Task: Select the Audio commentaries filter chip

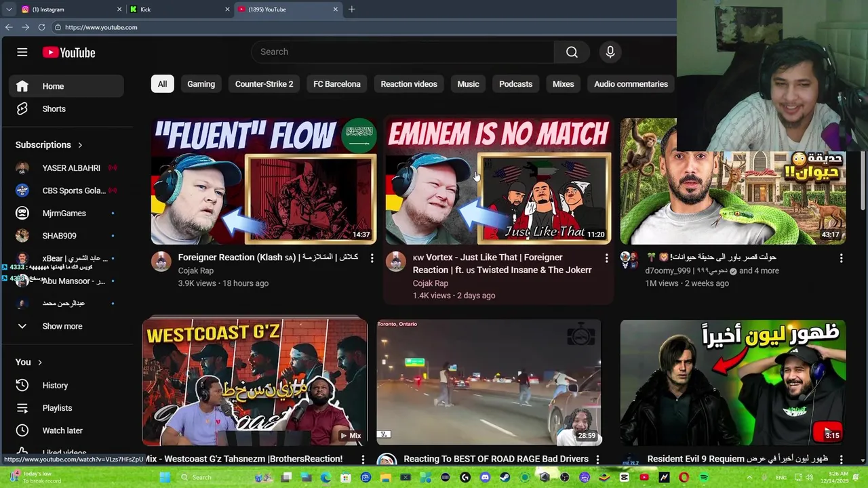Action: (631, 84)
